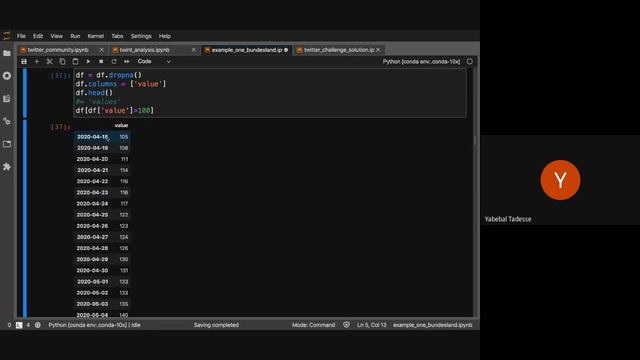Select the 2020-04-19 table row

[x=102, y=148]
